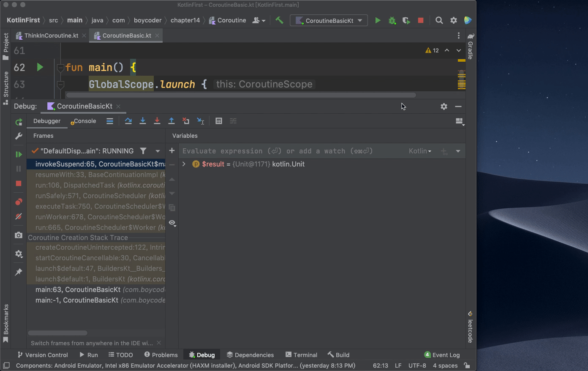588x371 pixels.
Task: Open debugger settings gear in the debug sidebar
Action: click(x=19, y=254)
